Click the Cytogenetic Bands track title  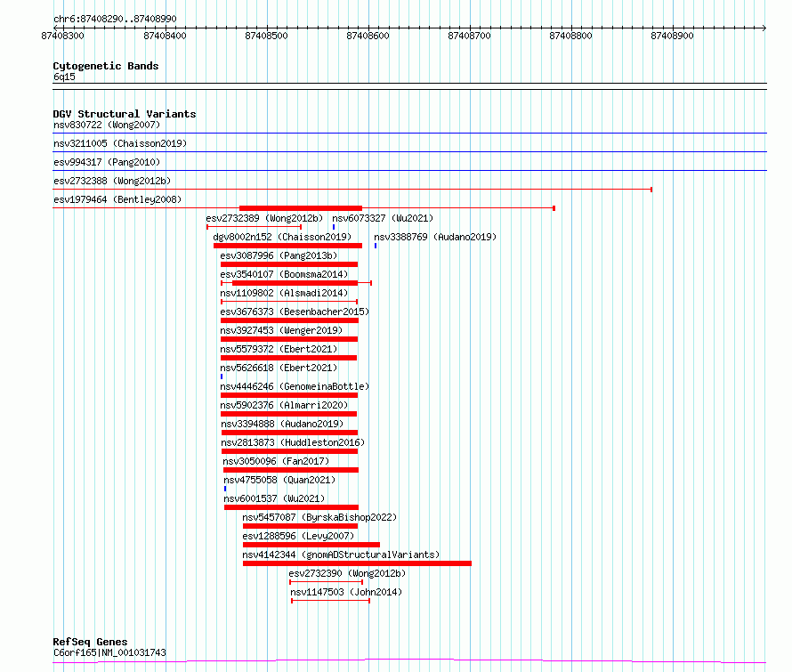coord(106,66)
